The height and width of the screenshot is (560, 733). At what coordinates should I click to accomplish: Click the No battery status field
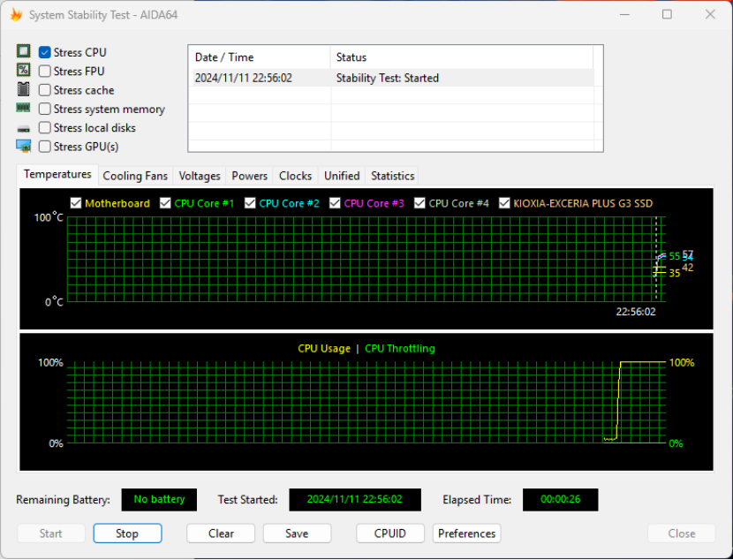pyautogui.click(x=159, y=499)
